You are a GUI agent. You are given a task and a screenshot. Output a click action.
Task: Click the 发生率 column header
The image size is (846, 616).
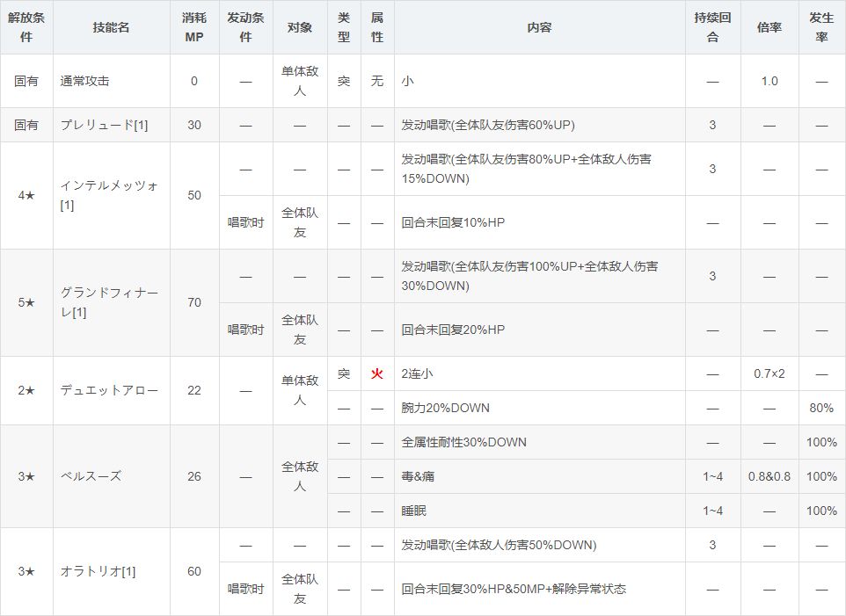[x=821, y=27]
